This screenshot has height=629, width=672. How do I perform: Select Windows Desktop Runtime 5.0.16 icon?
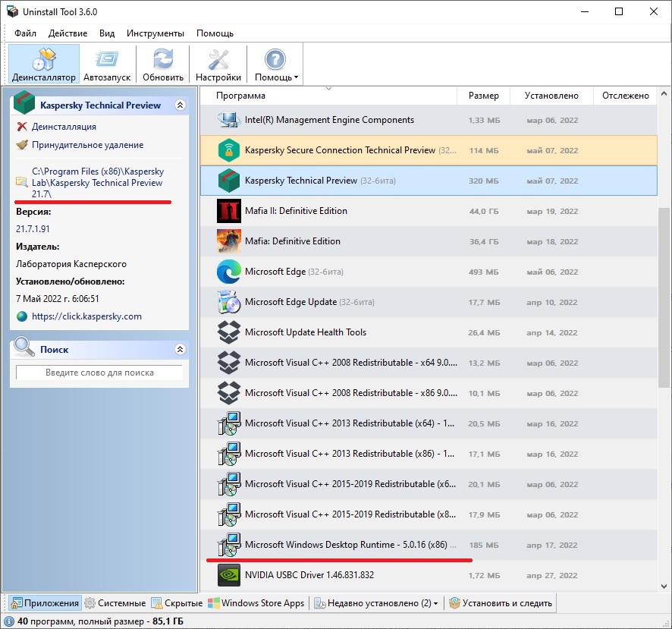coord(229,545)
